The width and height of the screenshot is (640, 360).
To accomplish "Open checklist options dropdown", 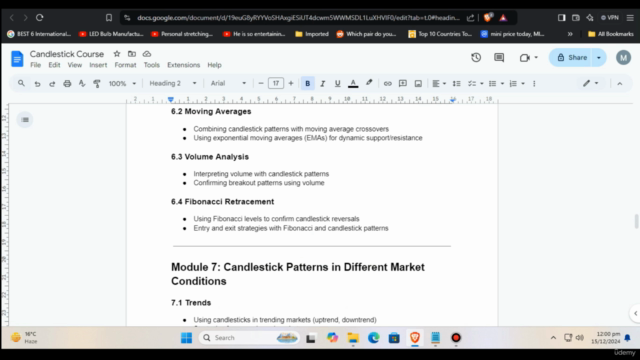I will (x=475, y=84).
